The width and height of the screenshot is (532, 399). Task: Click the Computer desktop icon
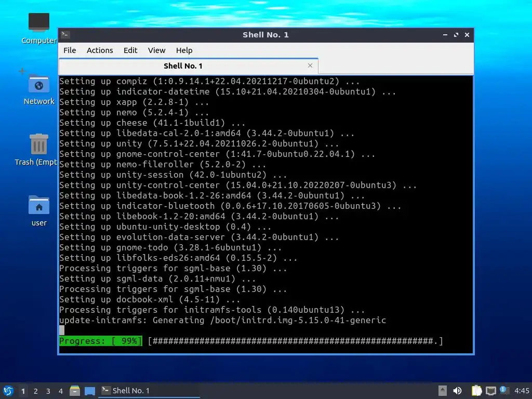tap(38, 28)
